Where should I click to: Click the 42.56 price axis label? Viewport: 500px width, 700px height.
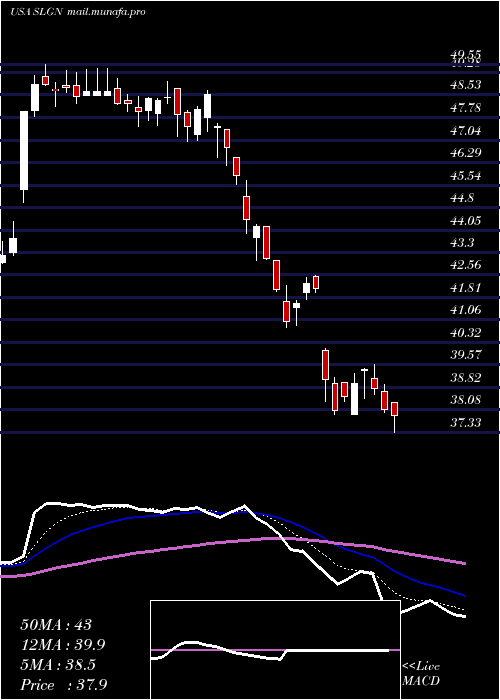466,265
